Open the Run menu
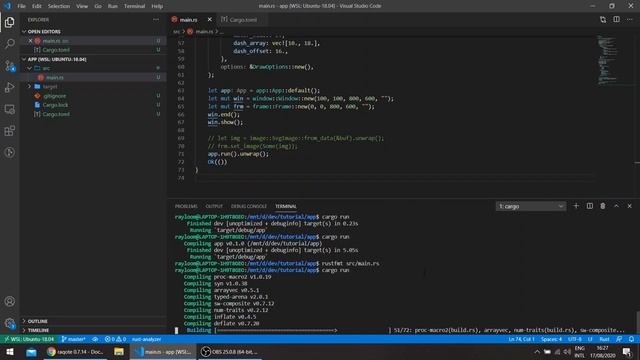 pos(113,6)
